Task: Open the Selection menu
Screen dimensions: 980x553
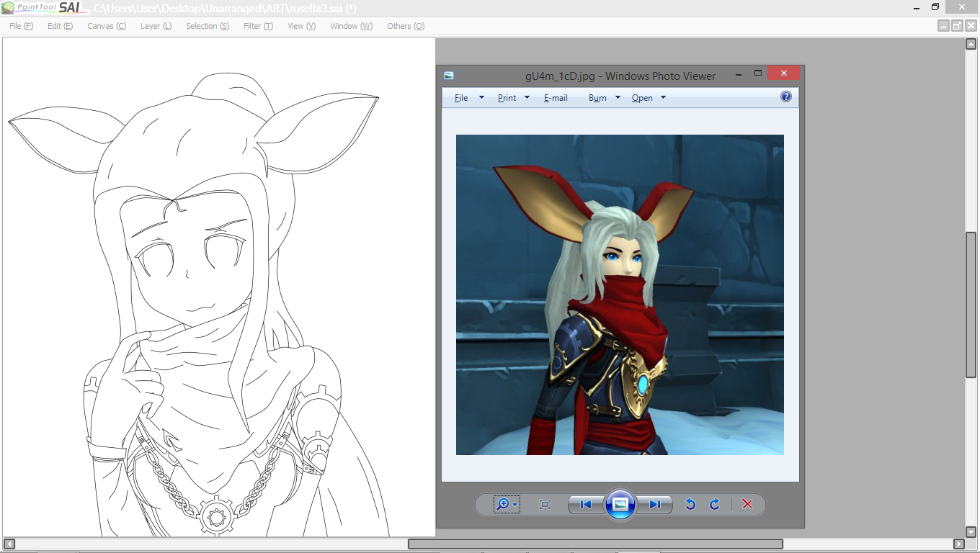Action: pos(208,26)
